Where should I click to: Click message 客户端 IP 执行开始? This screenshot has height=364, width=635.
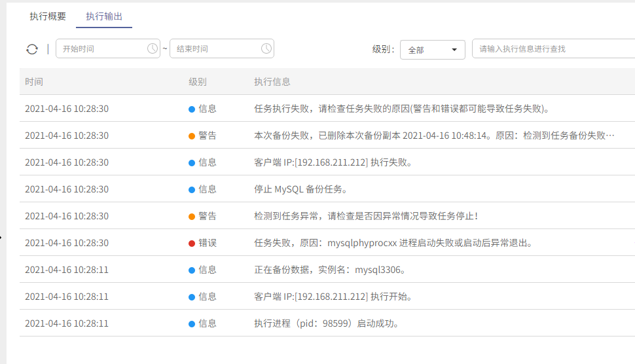(333, 297)
